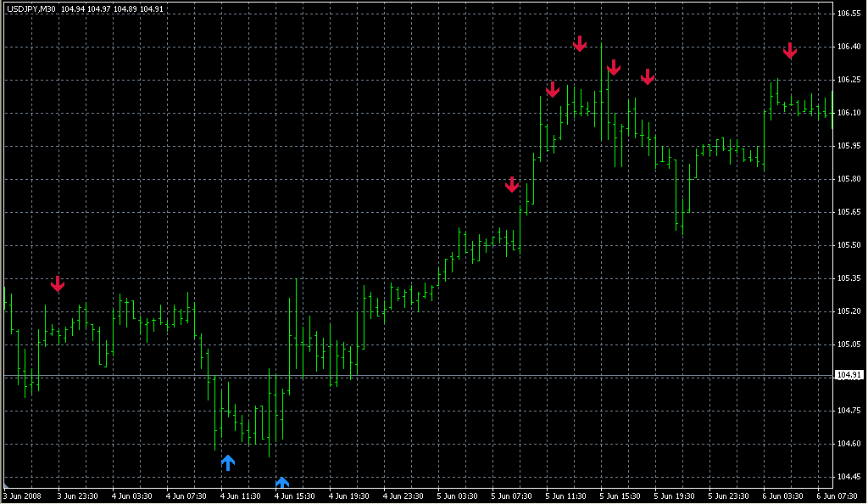The width and height of the screenshot is (868, 504).
Task: Click the 106.25 price axis label
Action: (x=849, y=80)
